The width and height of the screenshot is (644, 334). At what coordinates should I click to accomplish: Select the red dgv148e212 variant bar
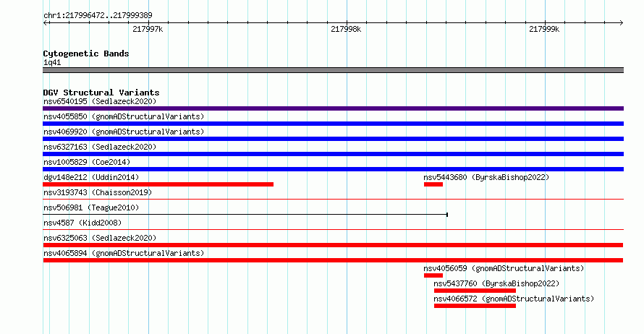pyautogui.click(x=158, y=184)
